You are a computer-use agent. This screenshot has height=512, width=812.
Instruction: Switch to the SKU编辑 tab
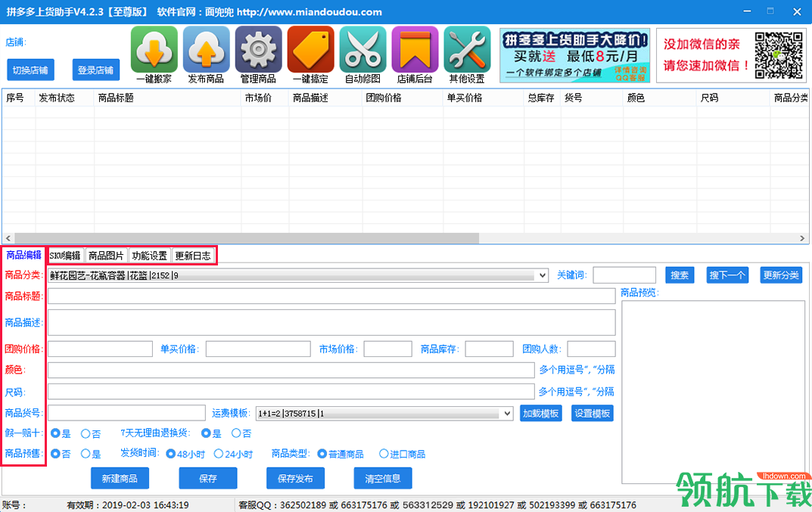click(65, 256)
